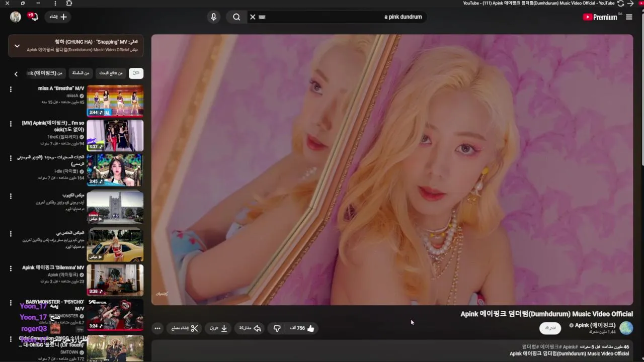
Task: Show more filter chips with the chevron arrow
Action: [16, 74]
